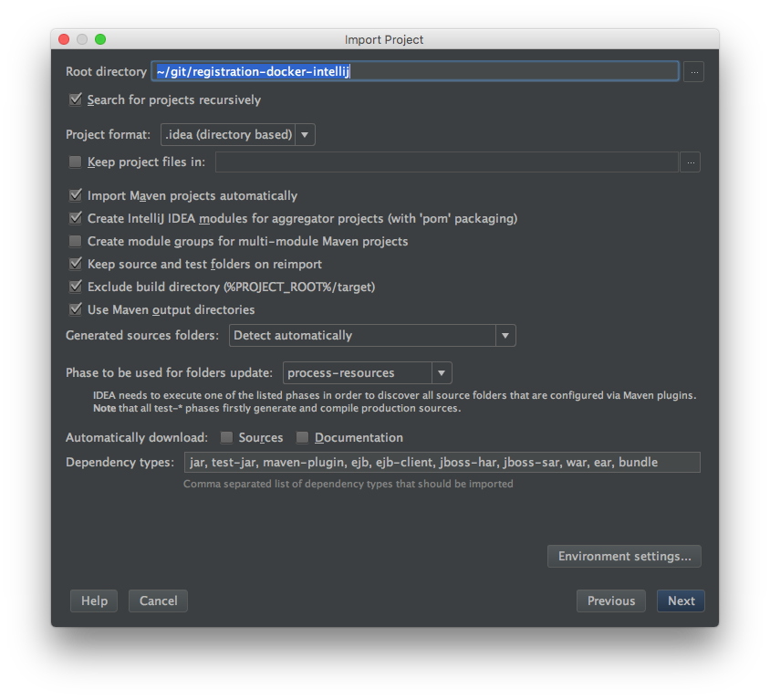Toggle Use Maven output directories

pyautogui.click(x=76, y=309)
